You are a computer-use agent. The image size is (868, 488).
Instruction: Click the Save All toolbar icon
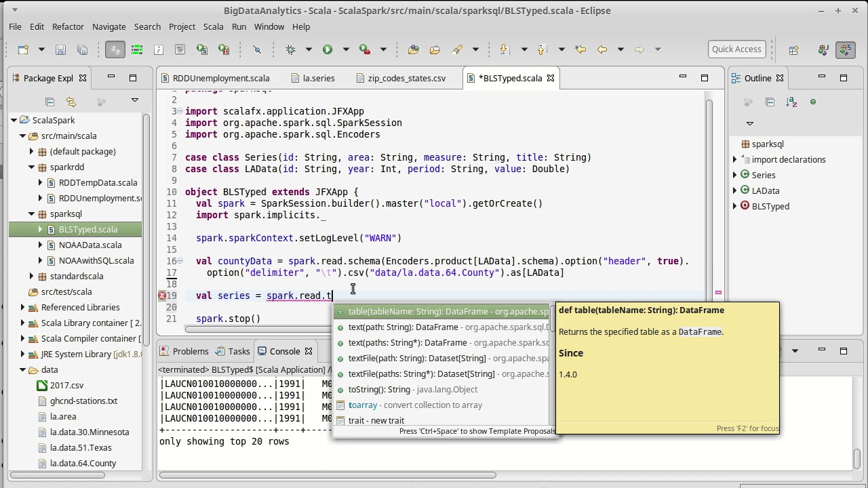click(x=82, y=49)
